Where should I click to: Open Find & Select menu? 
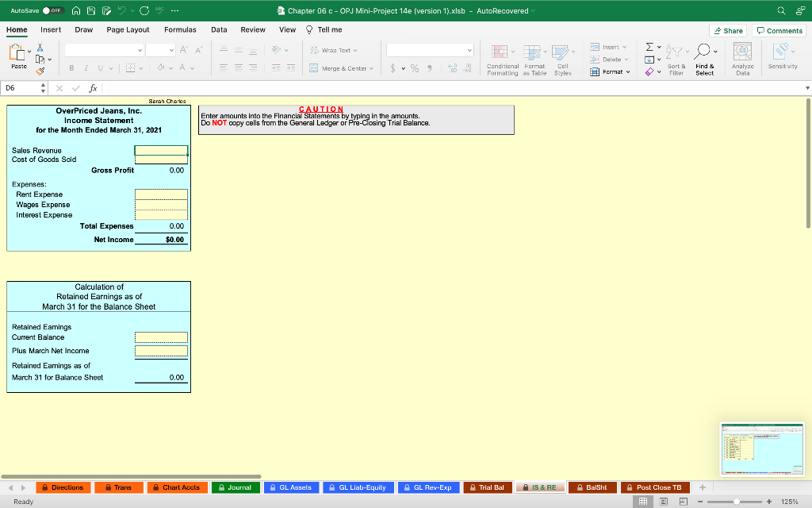705,60
